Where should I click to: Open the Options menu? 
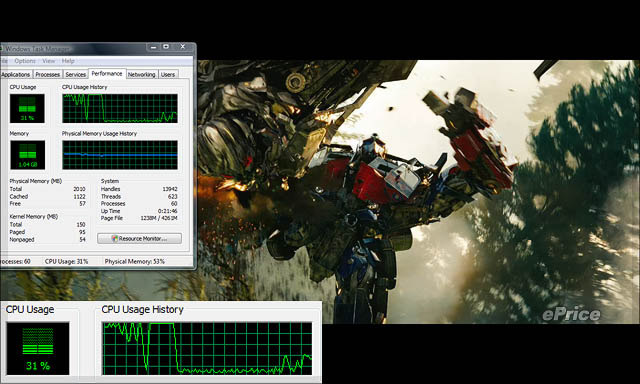coord(25,61)
